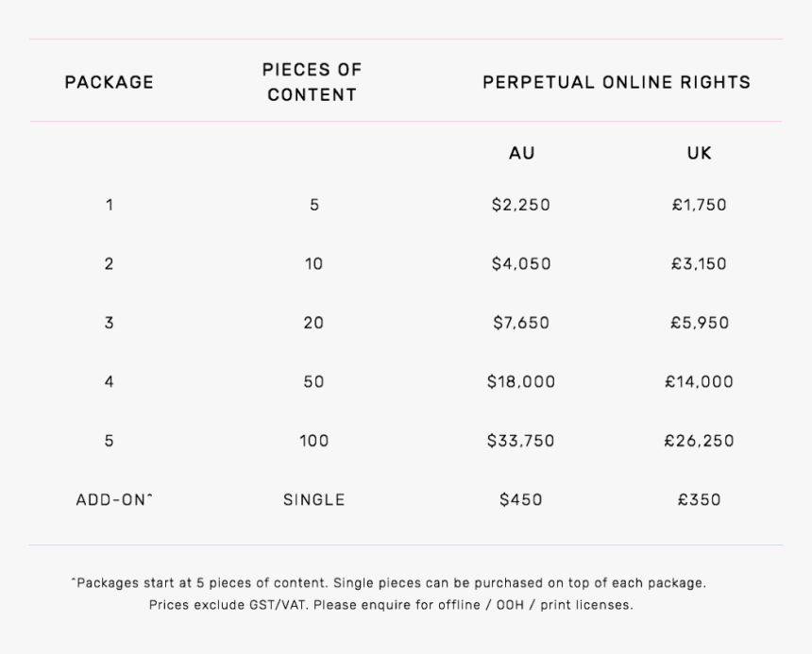This screenshot has width=812, height=654.
Task: Click the PERPETUAL ONLINE RIGHTS header
Action: pos(617,82)
